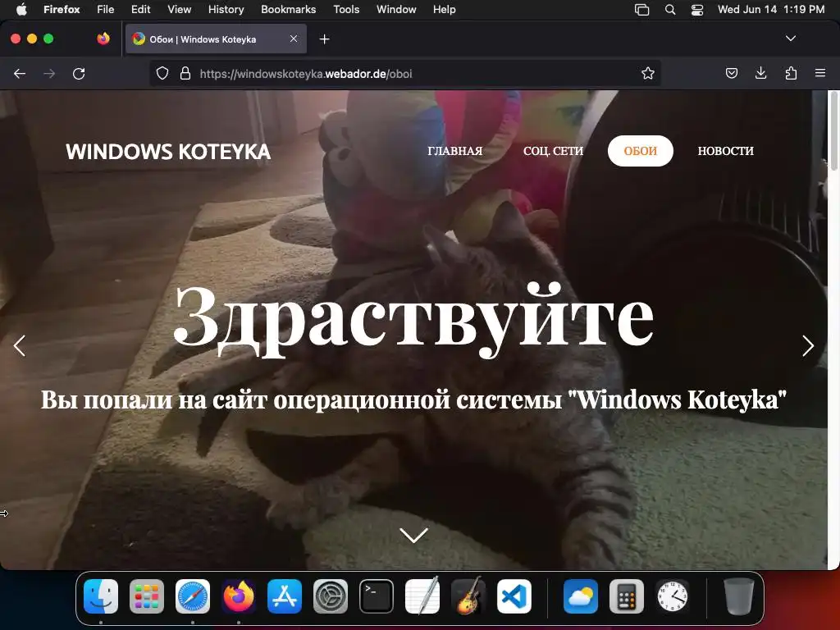
Task: Click the Здраствуйте heading text
Action: pos(413,319)
